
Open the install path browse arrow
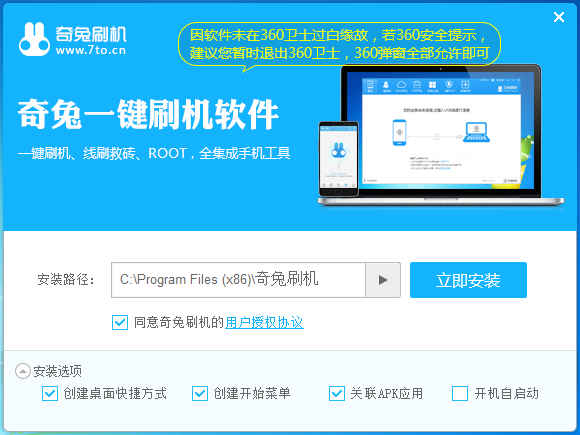click(383, 280)
